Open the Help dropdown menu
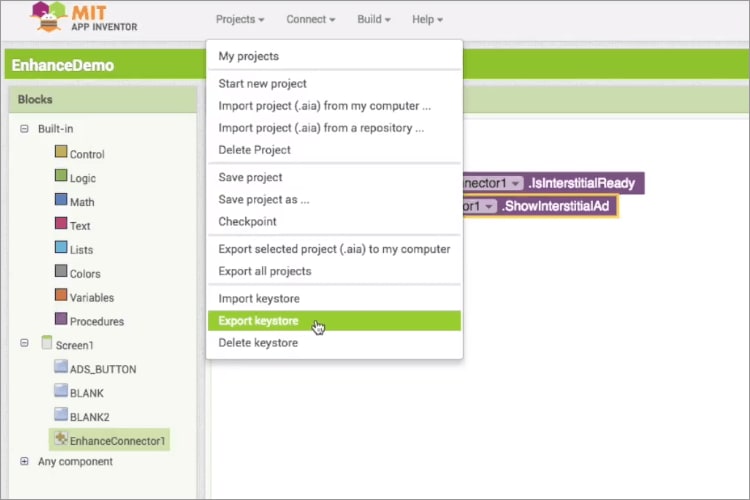This screenshot has height=500, width=750. (x=427, y=20)
